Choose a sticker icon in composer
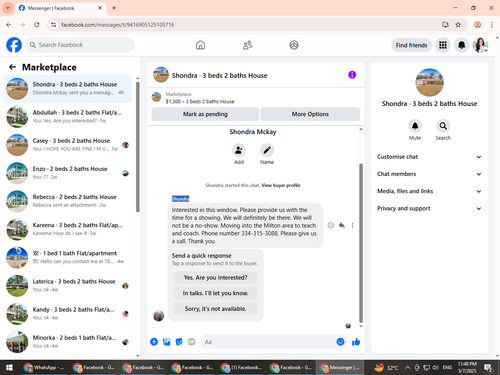The width and height of the screenshot is (500, 375). pyautogui.click(x=179, y=342)
